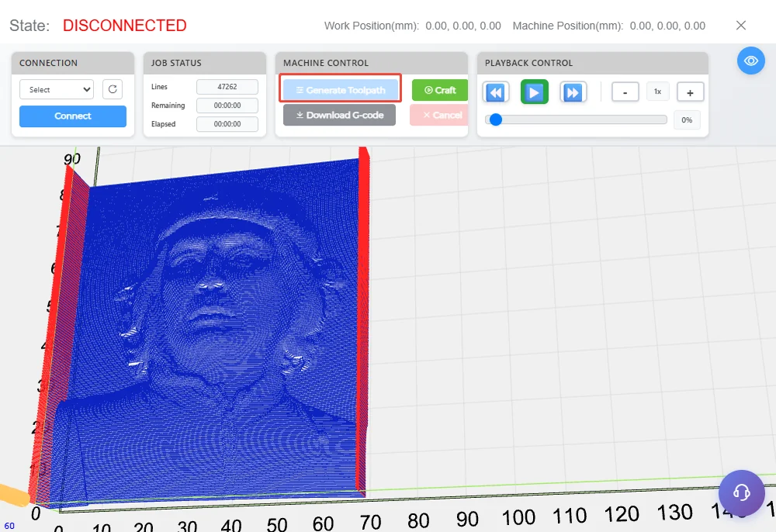This screenshot has width=776, height=532.
Task: Decrease playback speed with minus button
Action: tap(625, 92)
